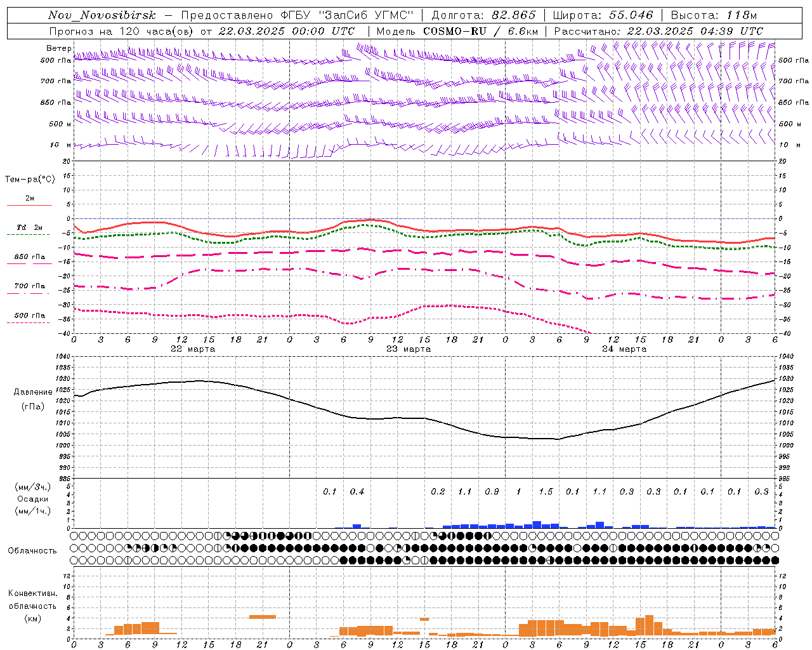Viewport: 812px width, 650px height.
Task: Click the Прогноз на 120 часа(ов) text
Action: [122, 31]
